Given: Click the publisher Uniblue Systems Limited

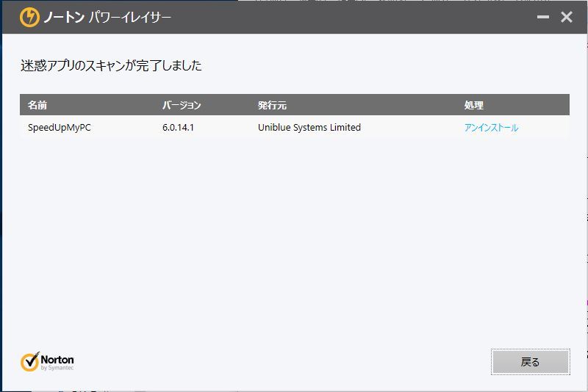Looking at the screenshot, I should click(x=309, y=128).
